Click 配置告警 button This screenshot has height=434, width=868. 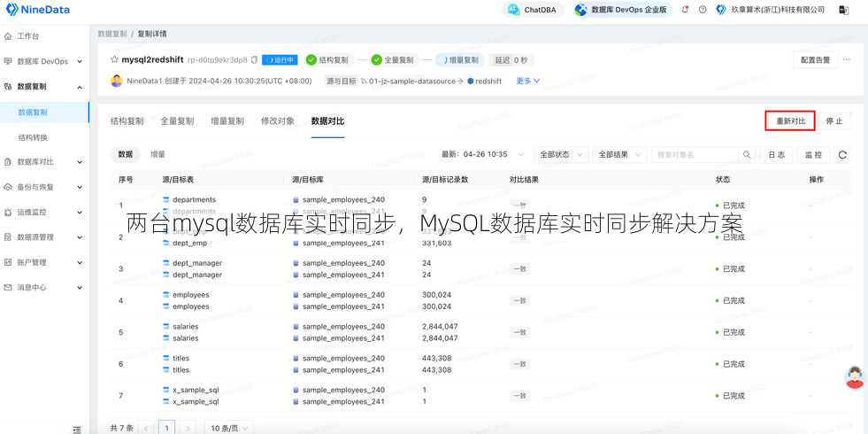coord(816,60)
